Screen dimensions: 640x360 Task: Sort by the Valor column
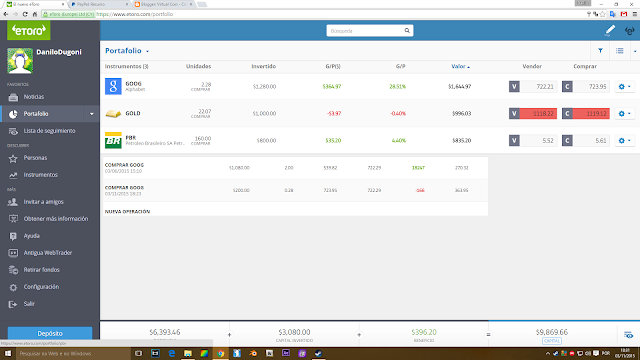pos(460,66)
